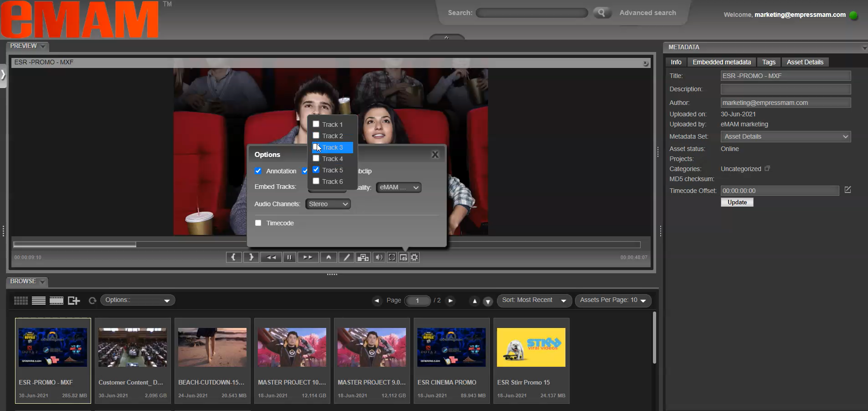Open the Advanced search link

(647, 13)
